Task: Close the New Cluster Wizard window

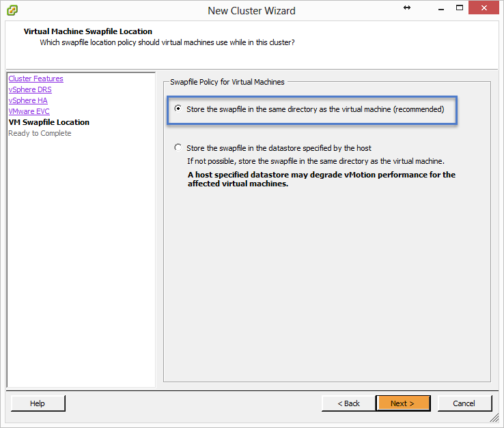Action: pos(484,8)
